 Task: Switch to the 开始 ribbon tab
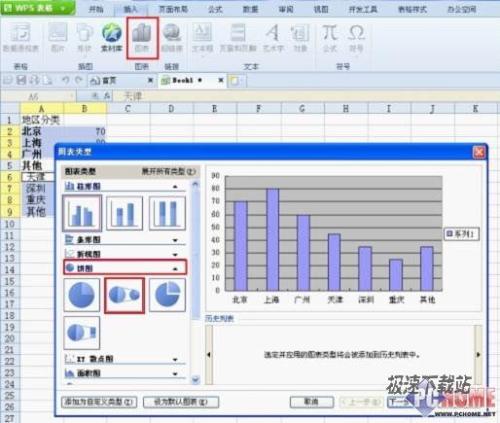[96, 9]
